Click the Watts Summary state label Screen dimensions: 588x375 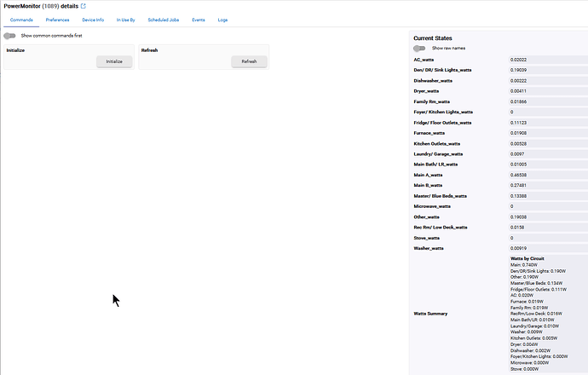(431, 314)
